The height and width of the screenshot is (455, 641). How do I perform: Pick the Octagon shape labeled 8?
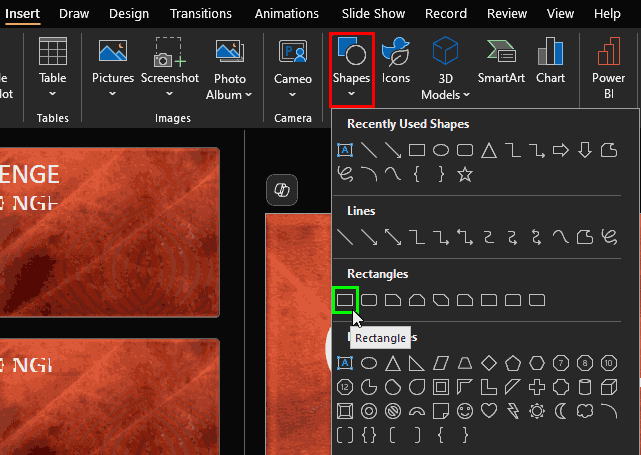click(x=585, y=363)
